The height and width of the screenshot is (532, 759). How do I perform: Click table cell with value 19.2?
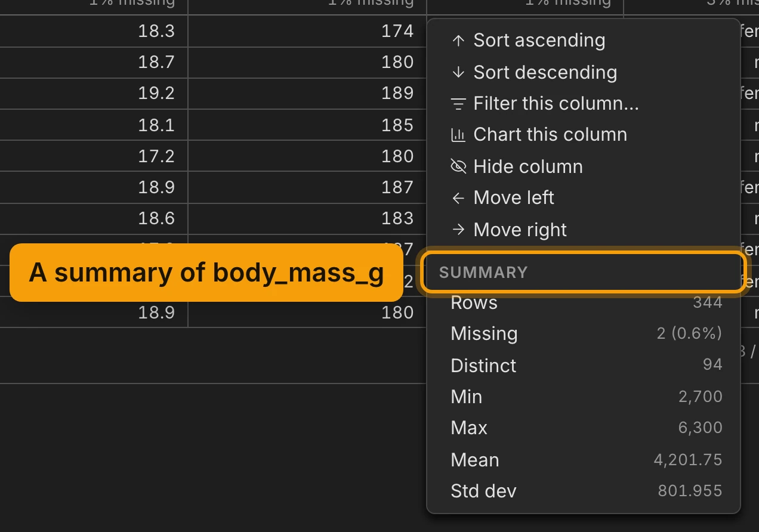(x=94, y=94)
